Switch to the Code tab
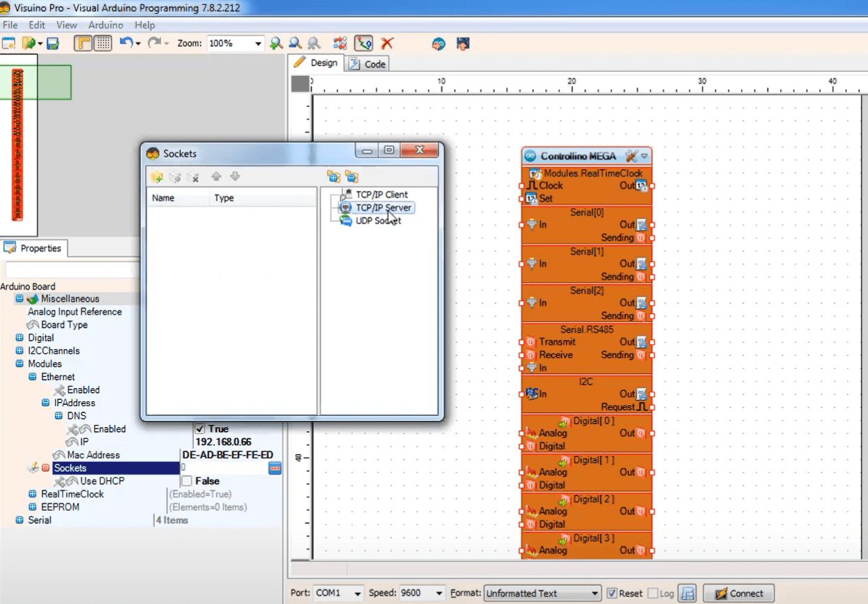 coord(367,64)
